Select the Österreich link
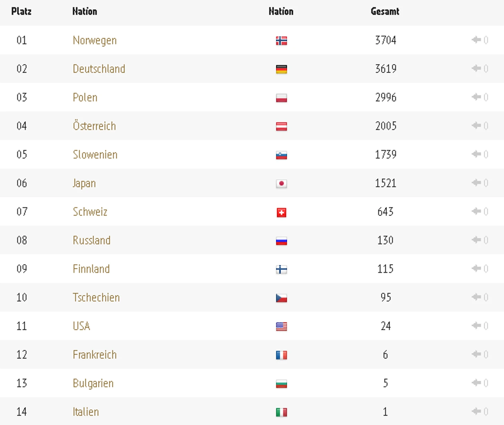This screenshot has width=504, height=425. (x=94, y=126)
